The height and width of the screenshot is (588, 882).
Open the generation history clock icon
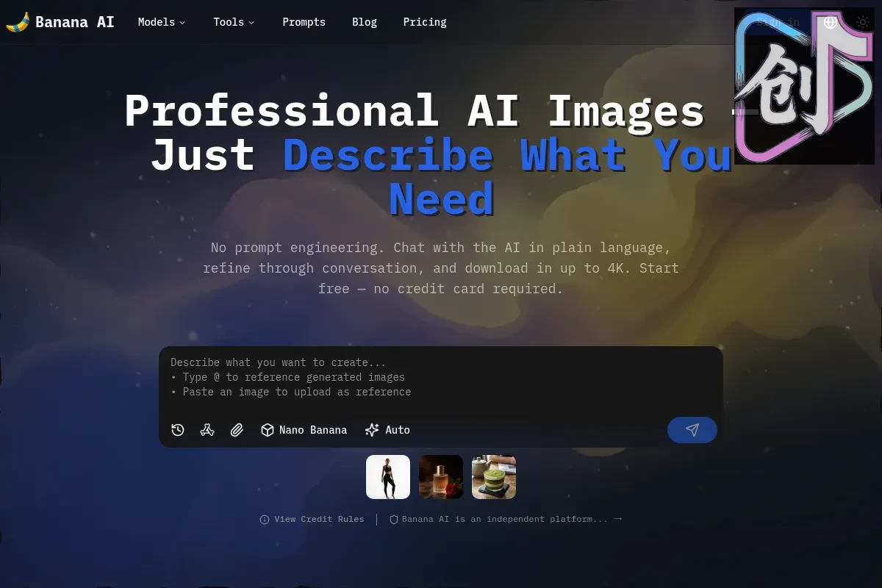click(178, 430)
